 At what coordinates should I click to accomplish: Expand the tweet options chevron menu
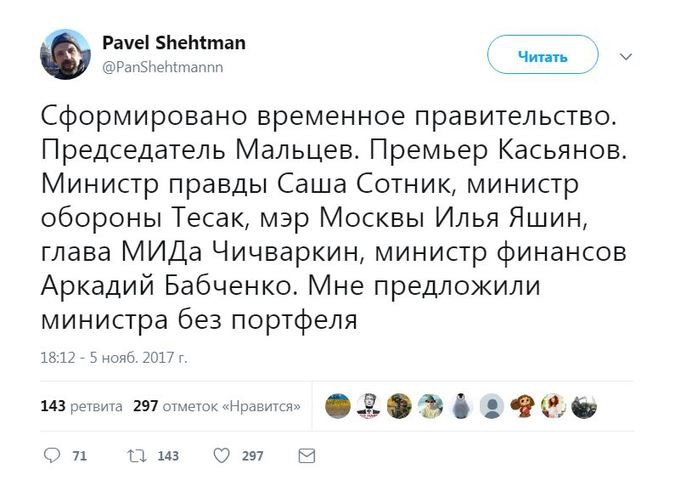pos(626,55)
